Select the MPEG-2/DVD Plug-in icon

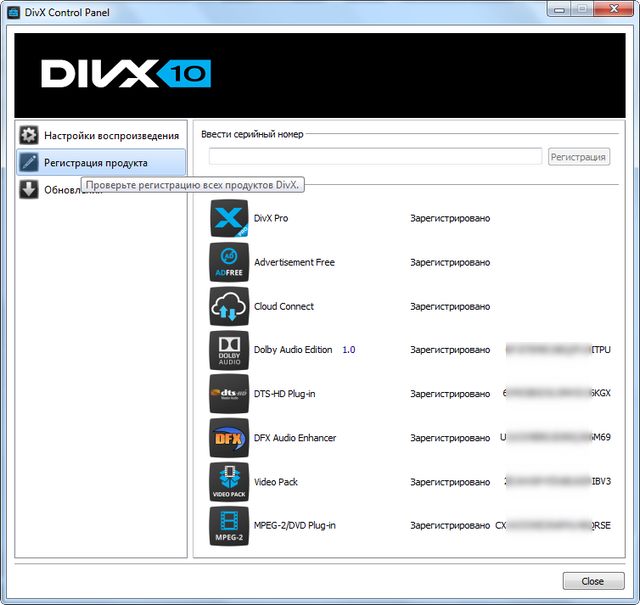point(229,526)
